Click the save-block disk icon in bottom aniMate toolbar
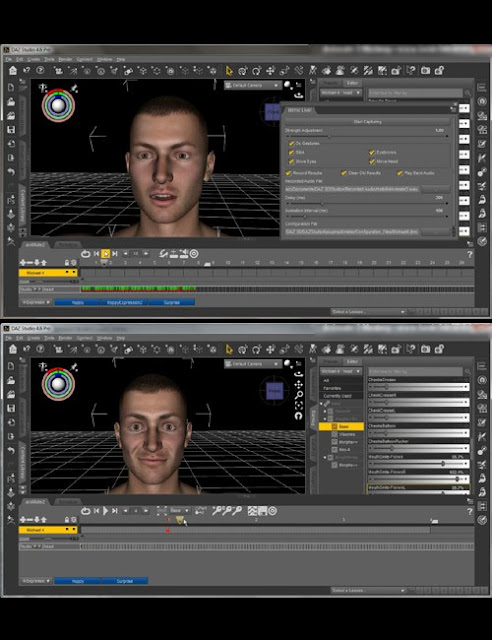Image resolution: width=492 pixels, height=640 pixels. 263,511
